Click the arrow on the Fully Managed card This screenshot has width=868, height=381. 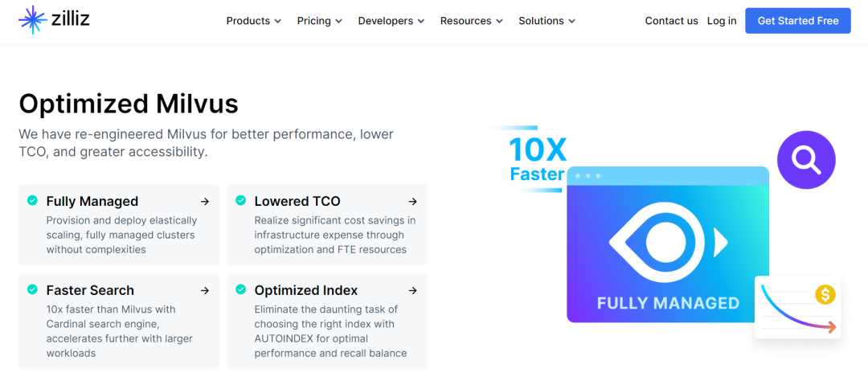(x=205, y=202)
